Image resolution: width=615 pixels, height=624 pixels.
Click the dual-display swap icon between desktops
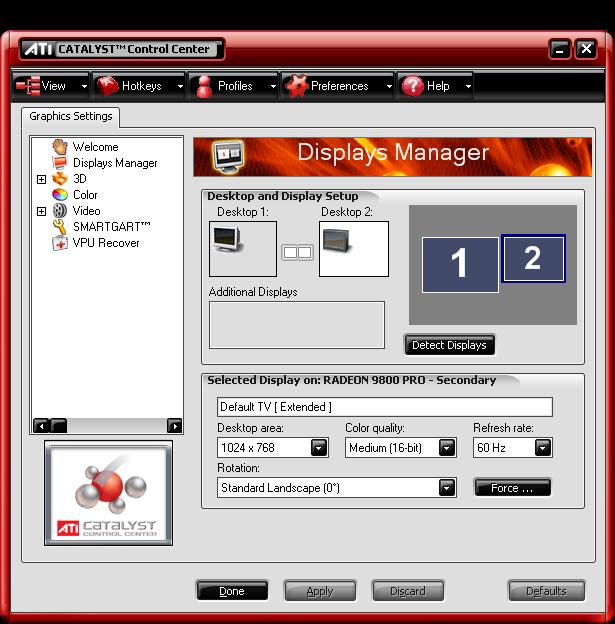pyautogui.click(x=297, y=252)
